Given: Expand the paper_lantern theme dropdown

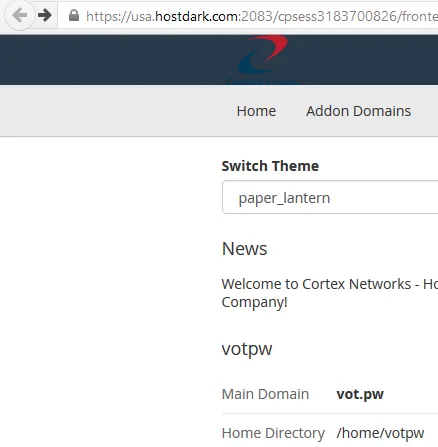Looking at the screenshot, I should point(330,197).
